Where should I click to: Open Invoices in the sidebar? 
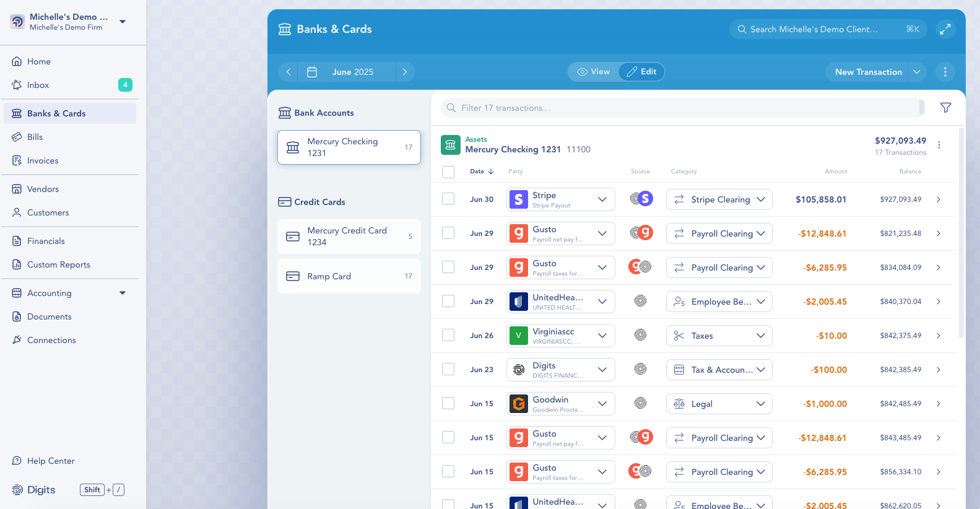pos(43,160)
